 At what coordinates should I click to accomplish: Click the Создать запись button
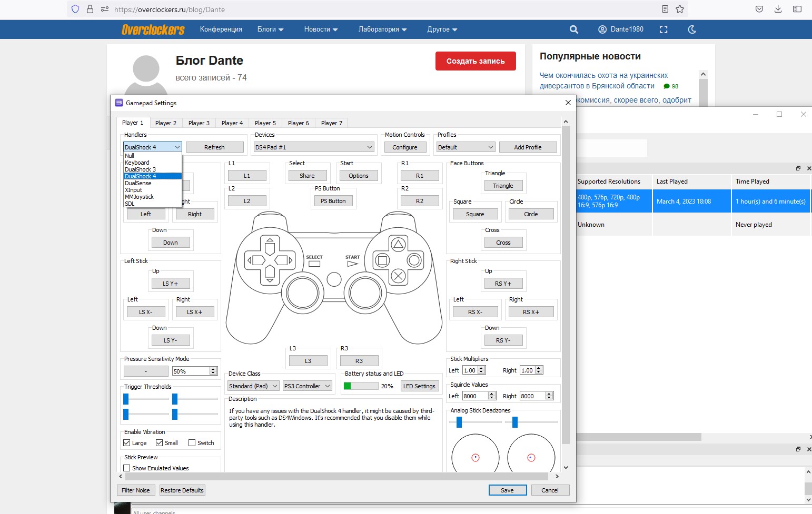(476, 61)
